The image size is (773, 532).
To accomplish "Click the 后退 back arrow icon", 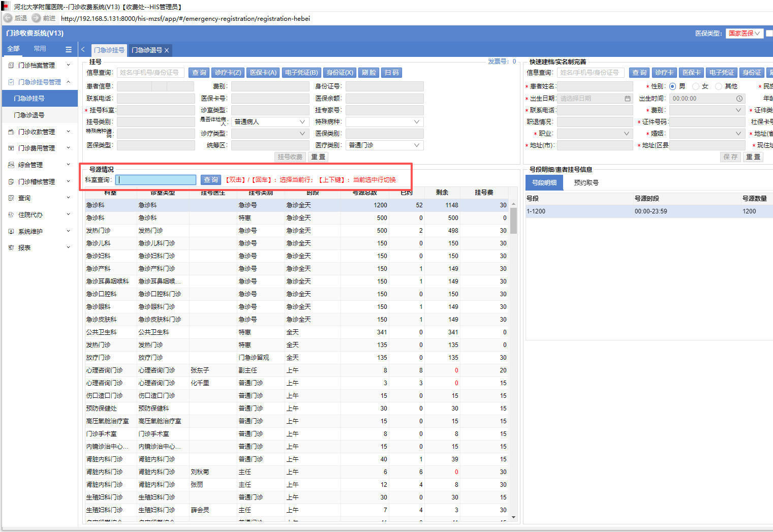I will pyautogui.click(x=8, y=18).
